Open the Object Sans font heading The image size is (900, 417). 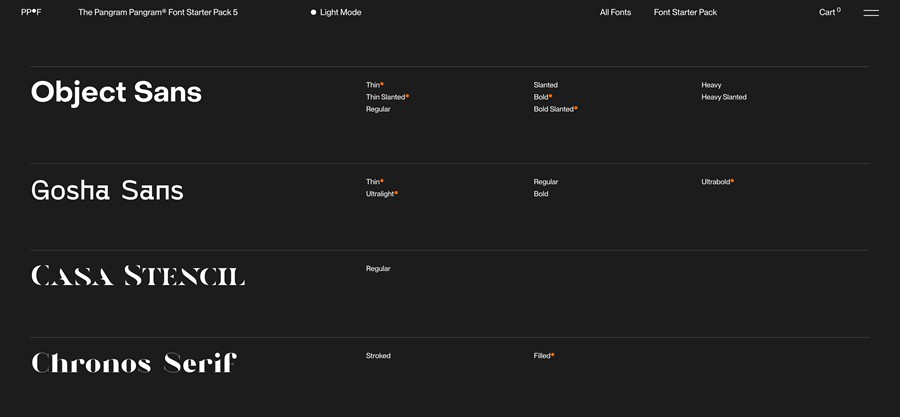point(117,92)
